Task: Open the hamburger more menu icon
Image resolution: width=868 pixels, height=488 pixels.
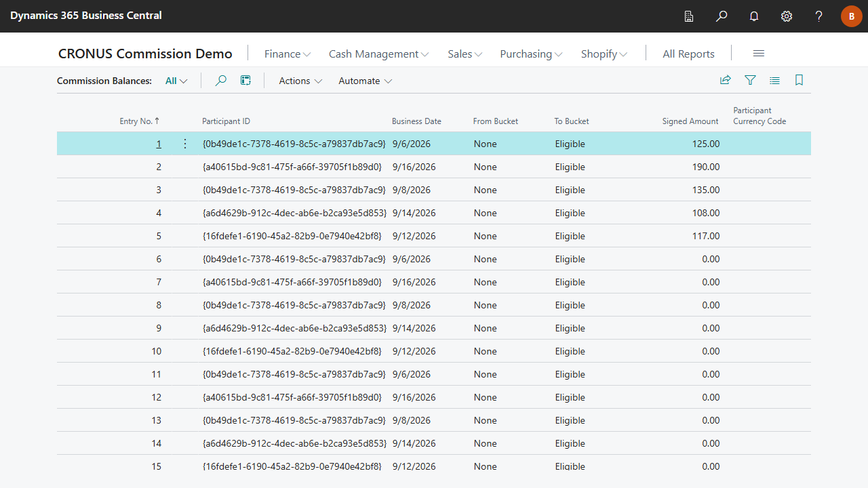Action: point(759,54)
